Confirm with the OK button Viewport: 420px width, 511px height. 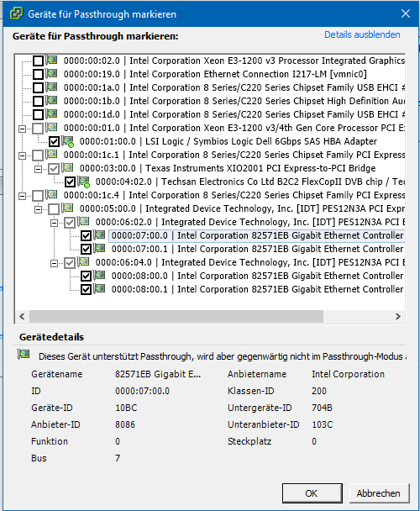[x=312, y=493]
